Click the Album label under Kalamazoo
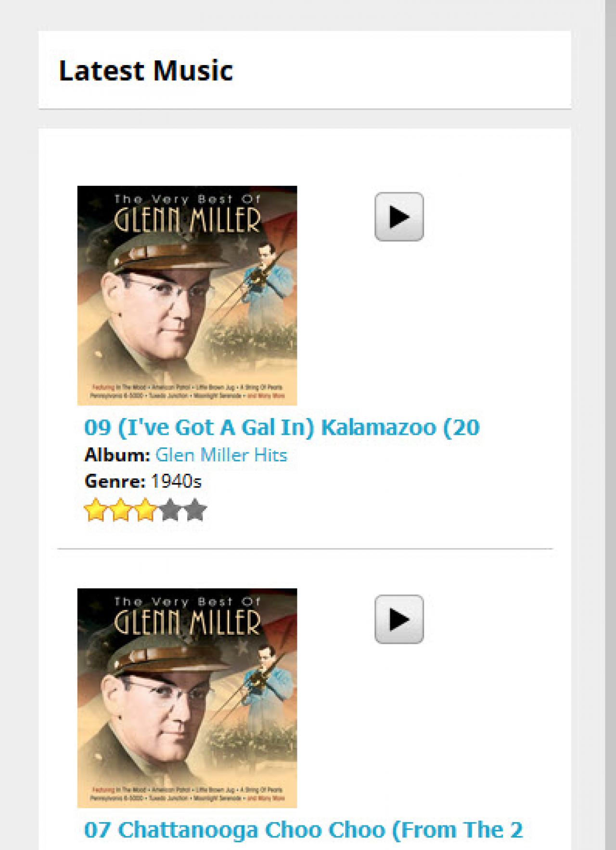616x850 pixels. (x=117, y=455)
